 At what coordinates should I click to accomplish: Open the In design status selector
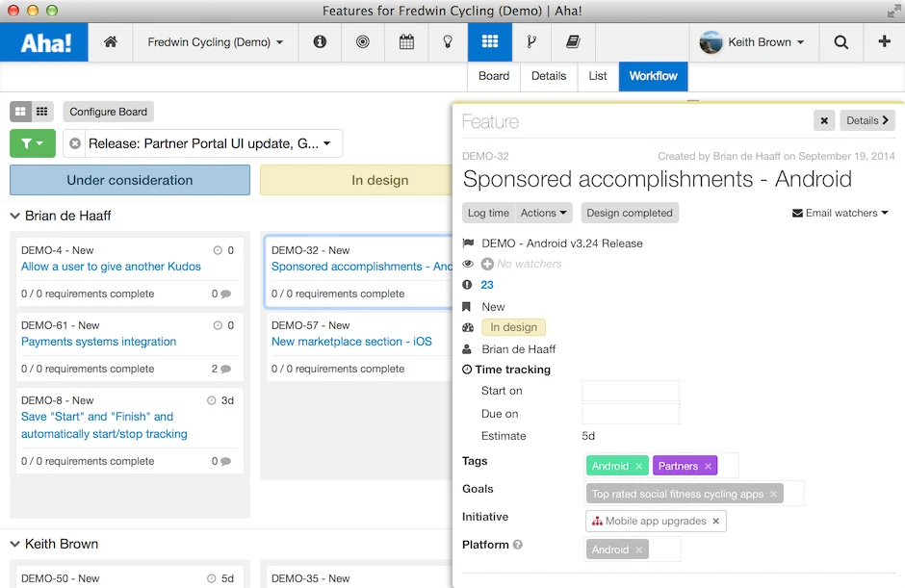(x=513, y=327)
